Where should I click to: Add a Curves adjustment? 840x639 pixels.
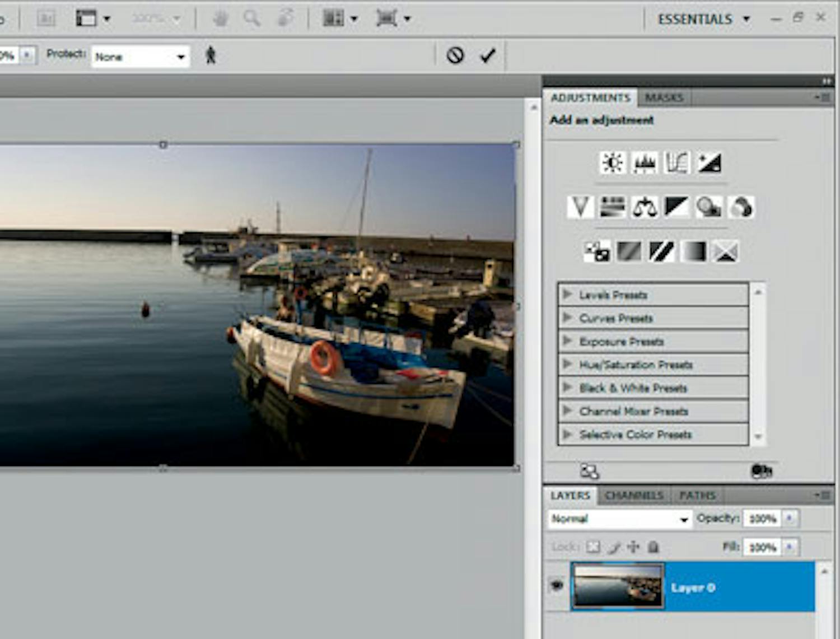(x=676, y=163)
